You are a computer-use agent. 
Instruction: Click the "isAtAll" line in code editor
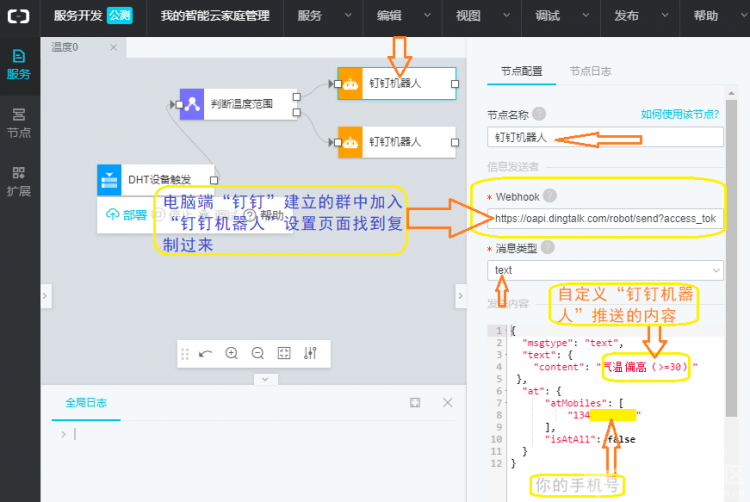[x=589, y=439]
